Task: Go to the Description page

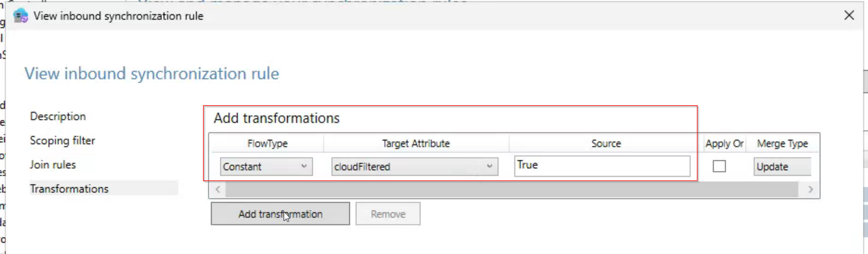Action: pos(58,116)
